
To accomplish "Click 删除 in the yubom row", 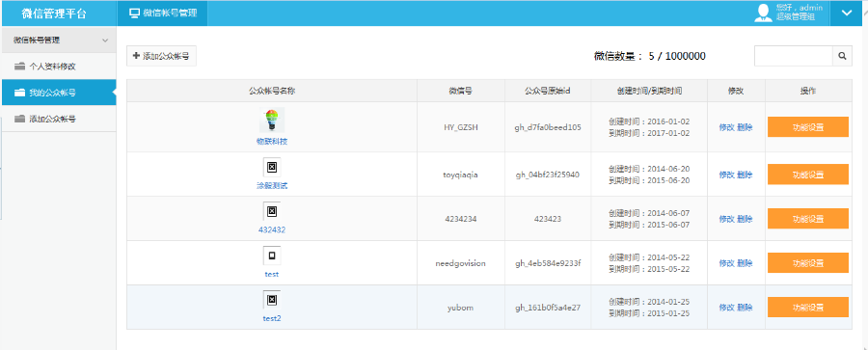I will (745, 308).
